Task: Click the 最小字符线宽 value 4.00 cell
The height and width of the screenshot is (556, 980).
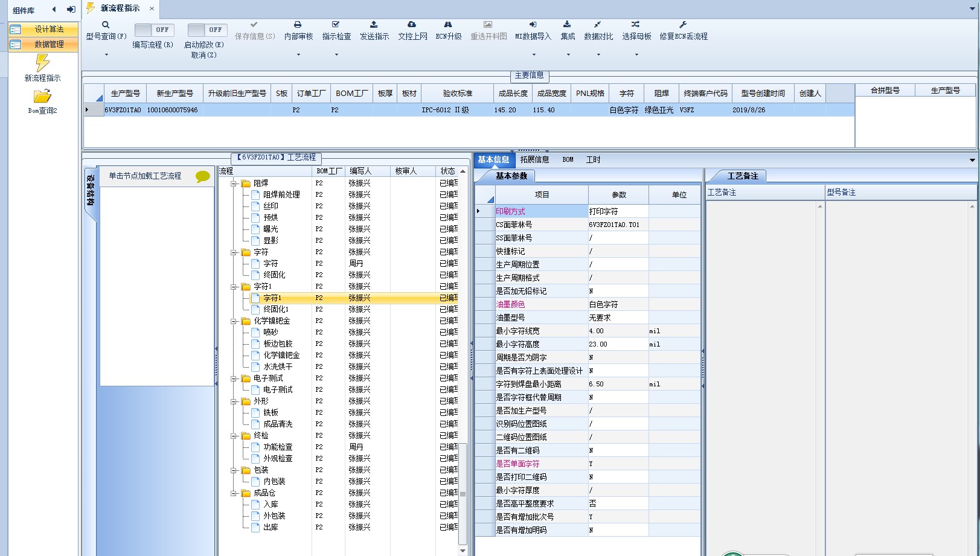Action: (618, 331)
